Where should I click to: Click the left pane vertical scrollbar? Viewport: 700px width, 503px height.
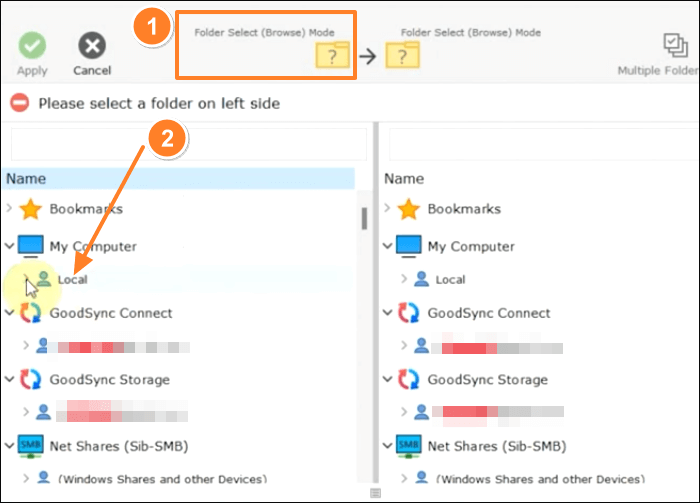tap(364, 217)
